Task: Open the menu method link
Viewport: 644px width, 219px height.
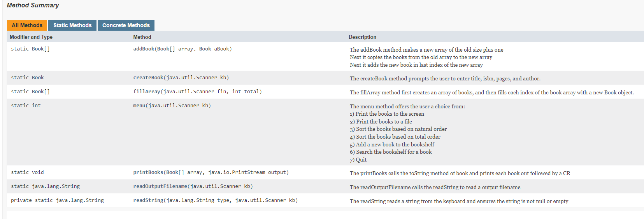Action: pos(139,106)
